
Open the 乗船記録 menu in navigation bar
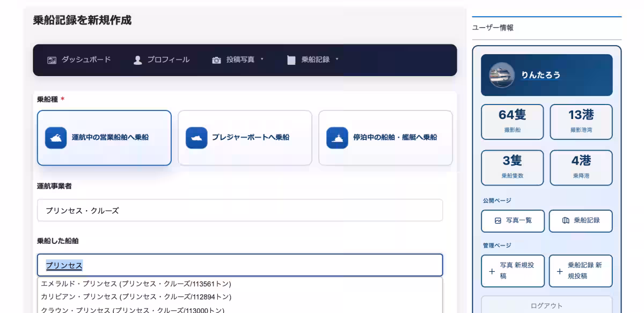[313, 60]
